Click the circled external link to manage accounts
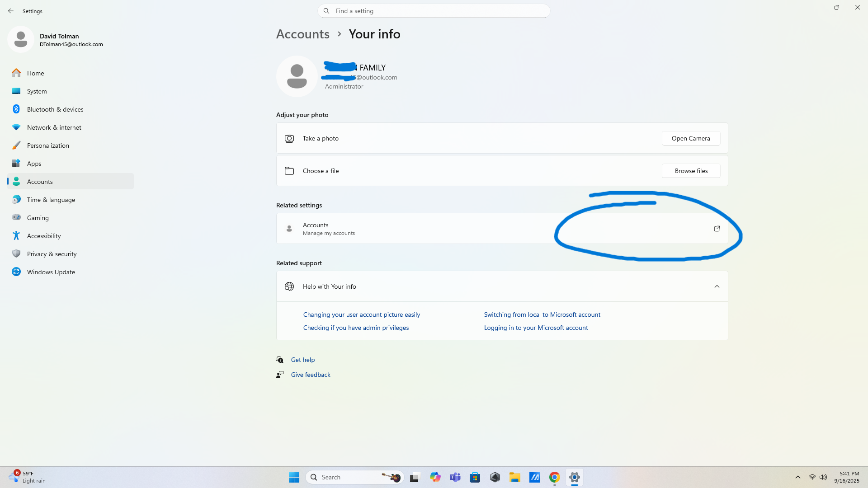The width and height of the screenshot is (868, 488). (x=717, y=229)
